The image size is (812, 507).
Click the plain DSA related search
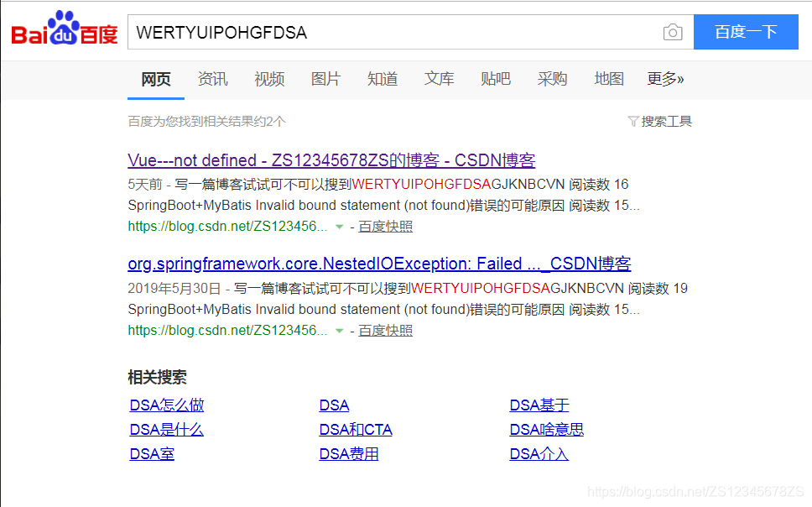(335, 405)
